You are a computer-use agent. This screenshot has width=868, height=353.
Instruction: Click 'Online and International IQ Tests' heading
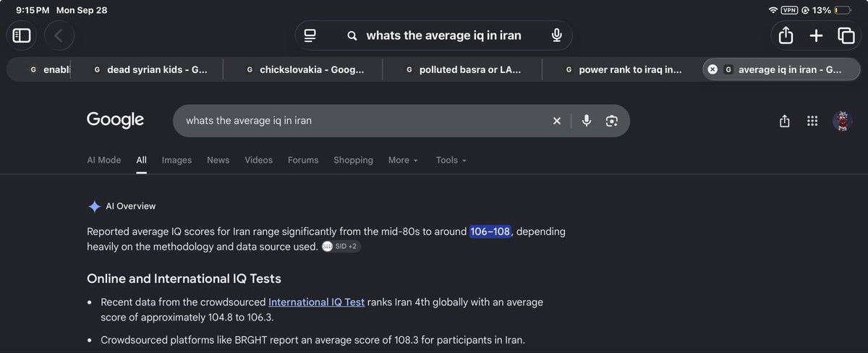tap(184, 278)
